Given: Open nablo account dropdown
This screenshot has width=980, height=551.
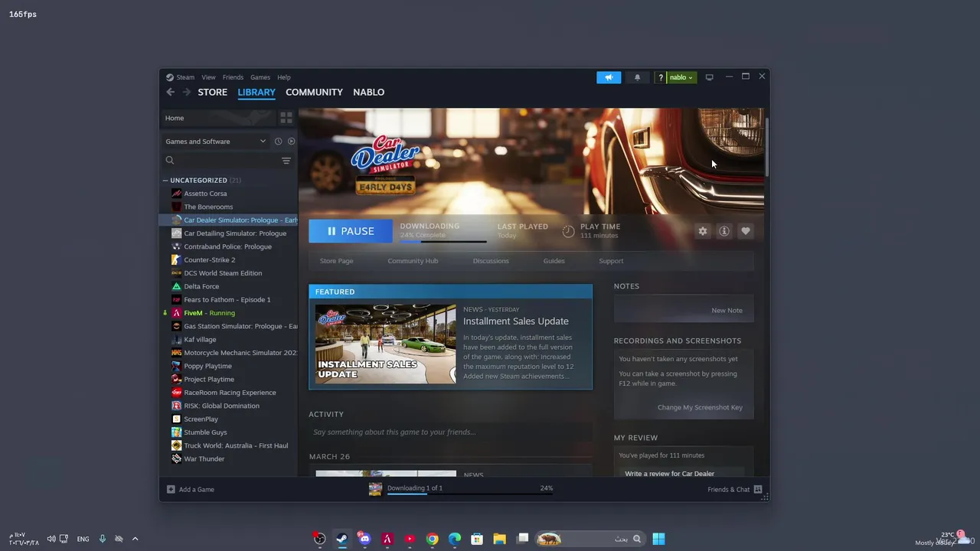Looking at the screenshot, I should 681,77.
